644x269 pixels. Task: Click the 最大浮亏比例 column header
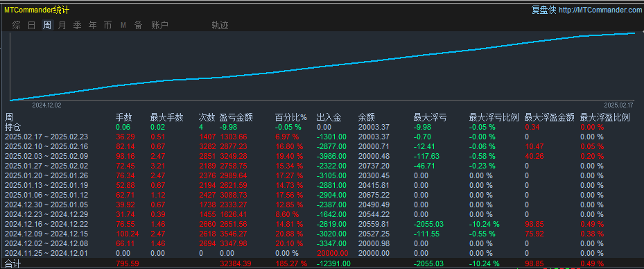pyautogui.click(x=494, y=117)
